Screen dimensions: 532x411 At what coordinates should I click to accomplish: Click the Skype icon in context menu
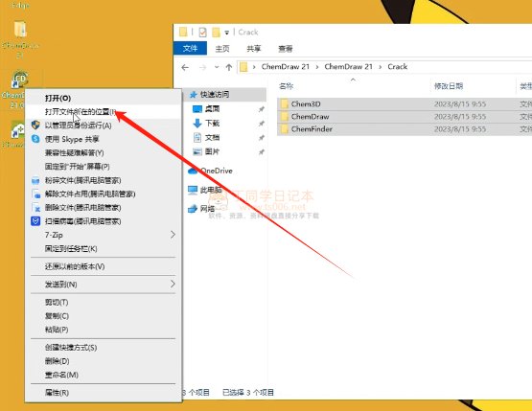pyautogui.click(x=35, y=139)
